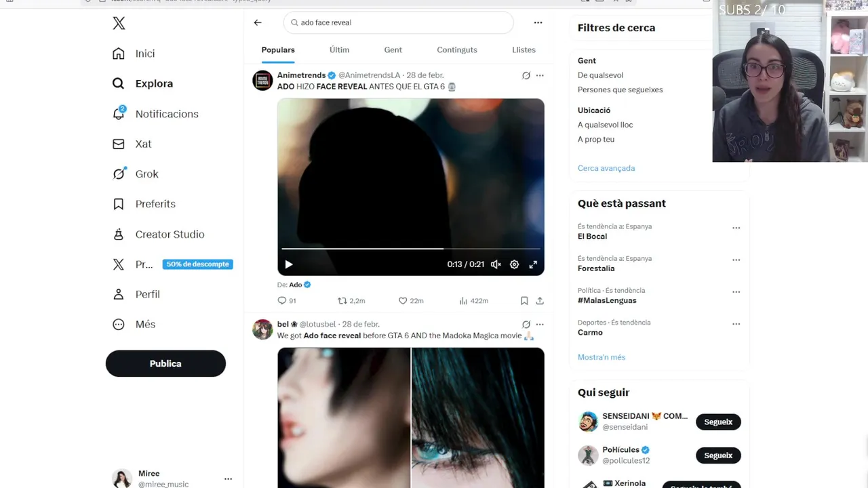This screenshot has height=488, width=868.
Task: Unmute the video
Action: (496, 264)
